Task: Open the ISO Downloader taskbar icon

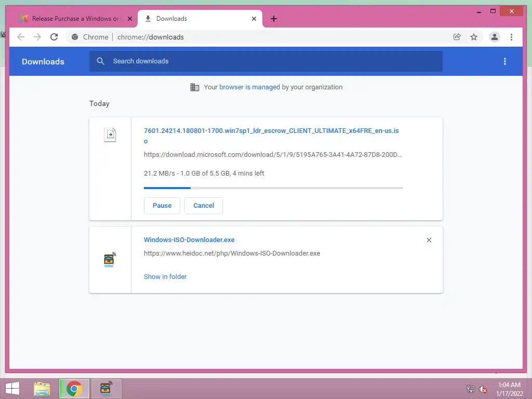Action: (106, 389)
